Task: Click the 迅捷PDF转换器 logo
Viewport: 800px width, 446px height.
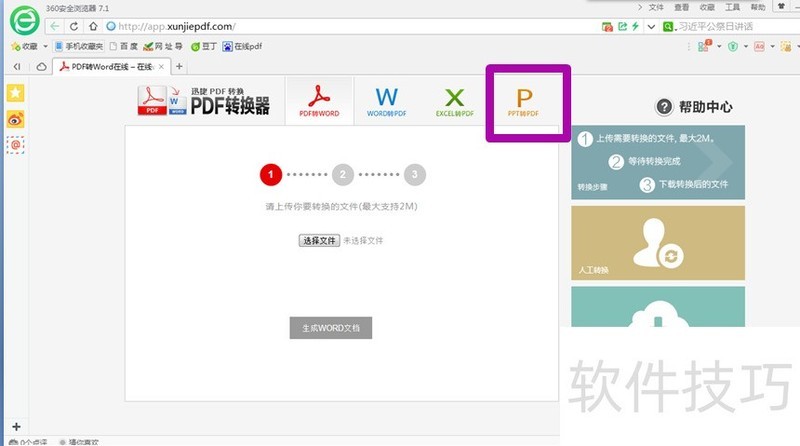Action: pyautogui.click(x=204, y=101)
